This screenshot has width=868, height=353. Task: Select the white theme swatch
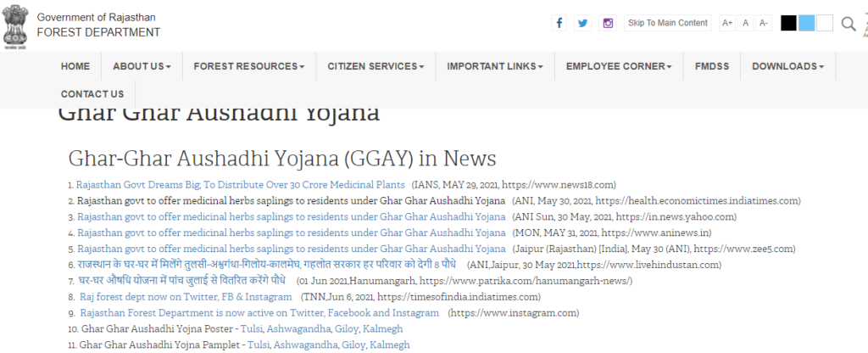point(825,23)
